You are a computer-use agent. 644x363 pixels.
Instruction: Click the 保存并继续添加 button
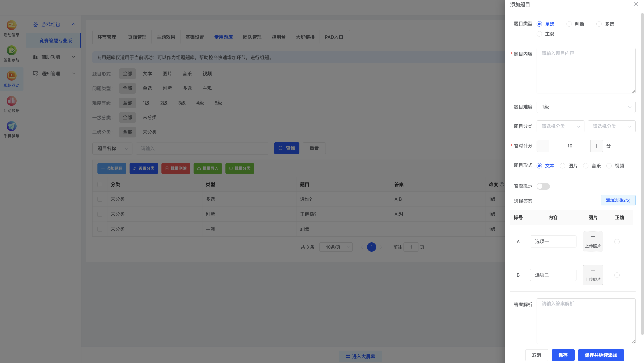601,355
